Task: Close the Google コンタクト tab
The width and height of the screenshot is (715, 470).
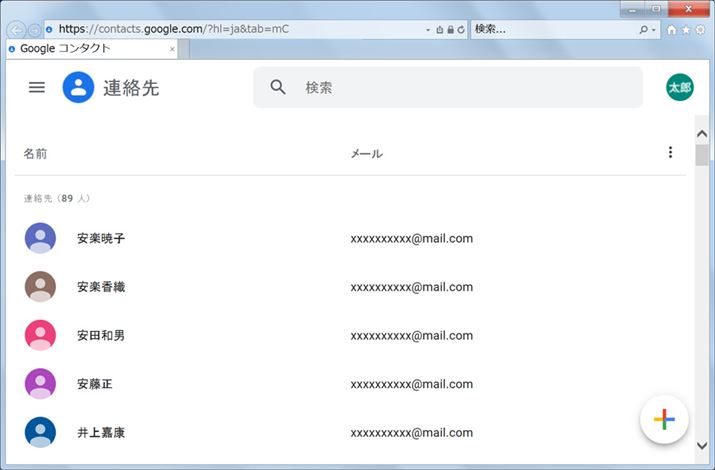Action: (x=172, y=49)
